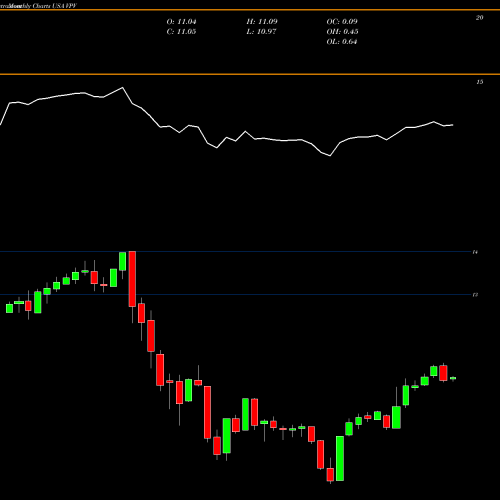Viewport: 500px width, 500px height.
Task: Click the 'O: 11.04' open value
Action: click(x=181, y=22)
